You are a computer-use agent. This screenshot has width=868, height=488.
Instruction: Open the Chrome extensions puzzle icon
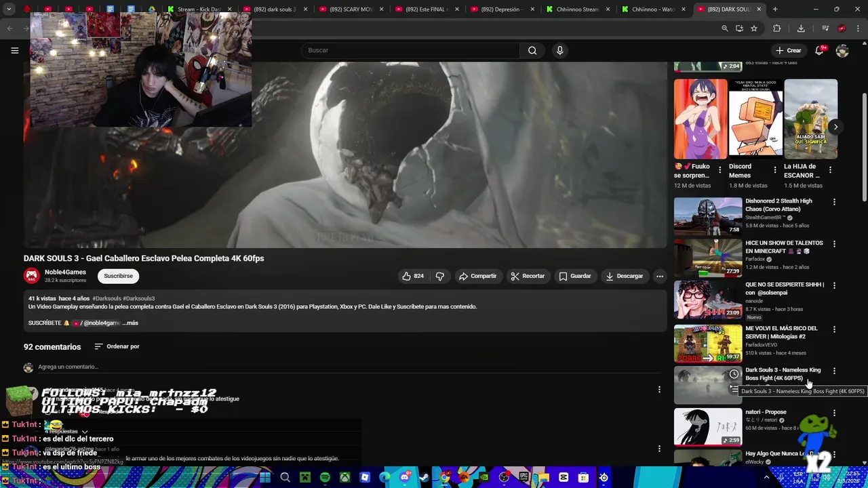click(x=777, y=28)
